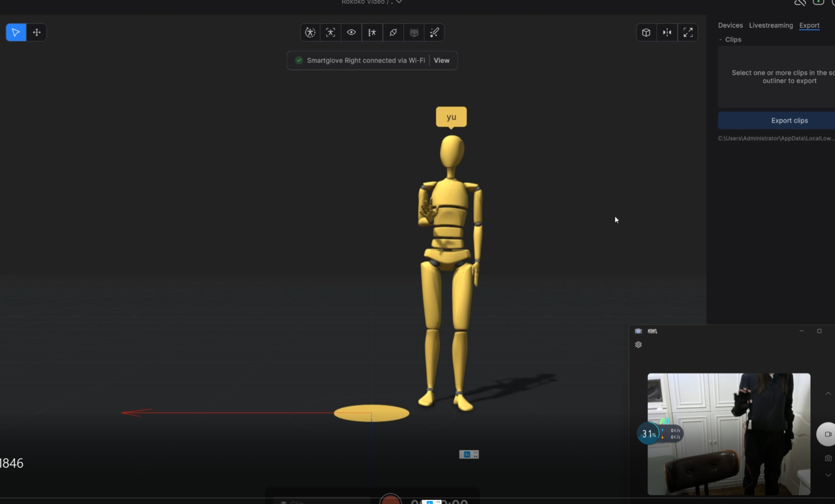Minimize the Camera window

click(801, 331)
